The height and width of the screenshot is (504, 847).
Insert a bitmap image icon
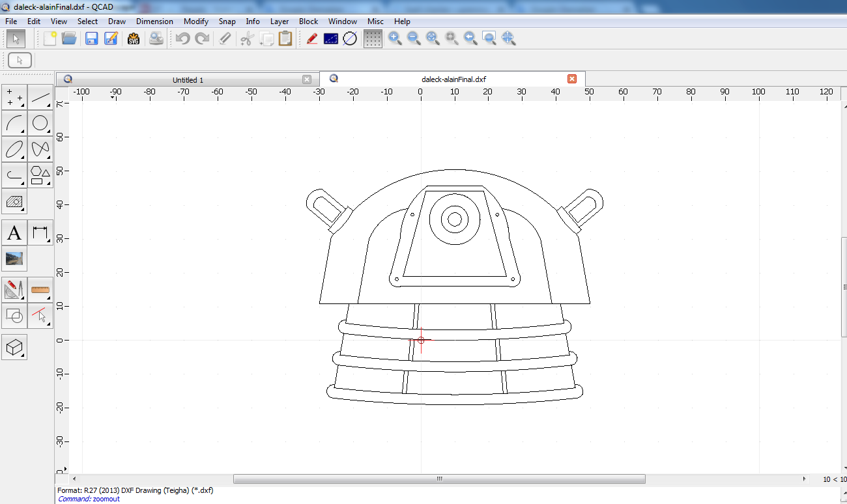(x=15, y=259)
